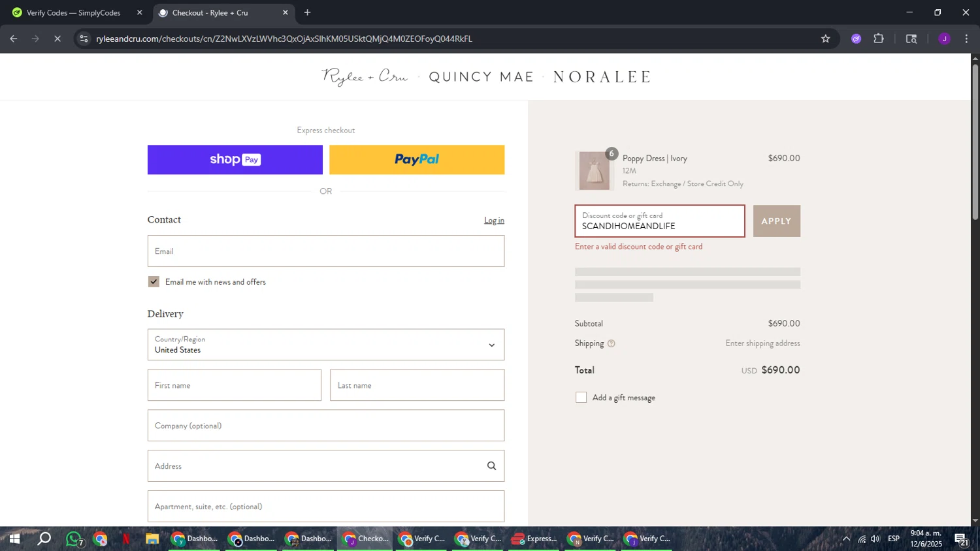This screenshot has height=551, width=980.
Task: Open the Windows Start menu
Action: 14,539
